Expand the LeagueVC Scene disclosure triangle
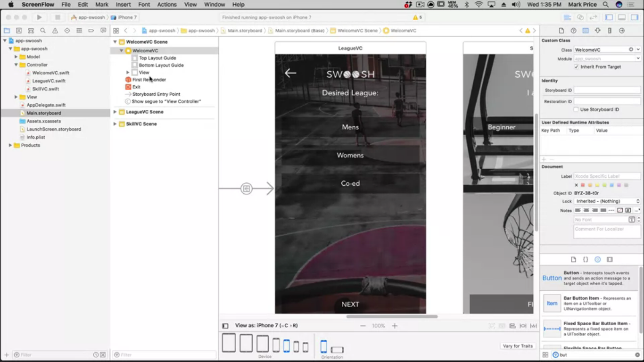This screenshot has width=644, height=362. [115, 112]
